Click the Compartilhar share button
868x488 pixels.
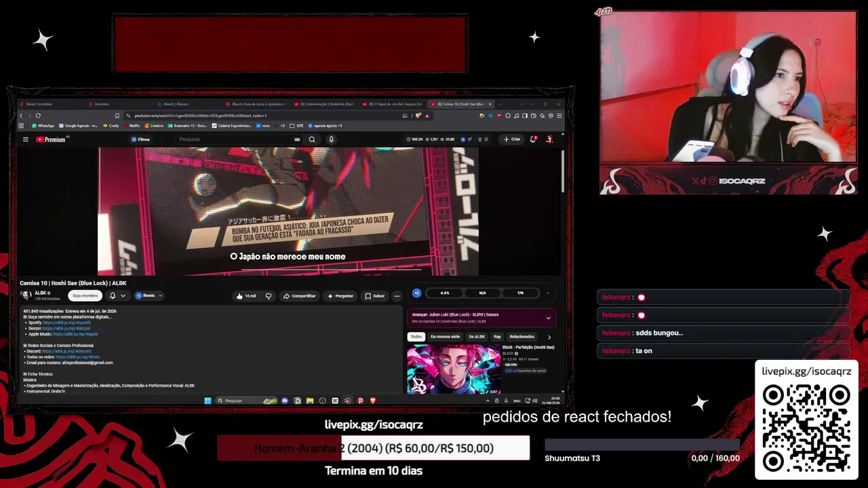(299, 296)
